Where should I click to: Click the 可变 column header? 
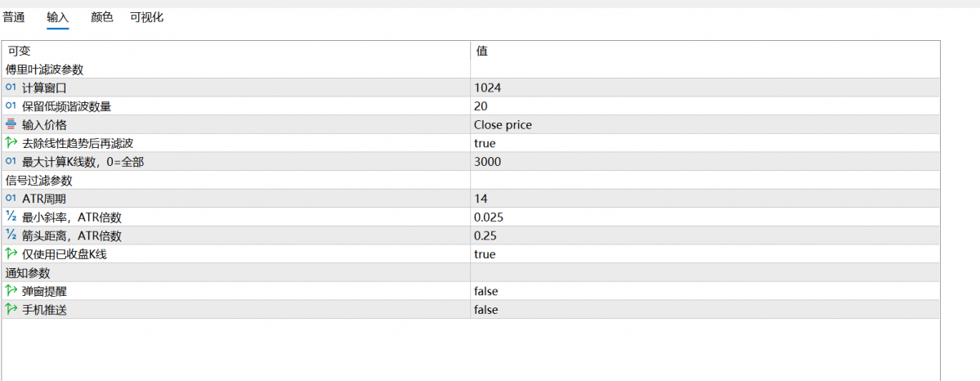235,51
